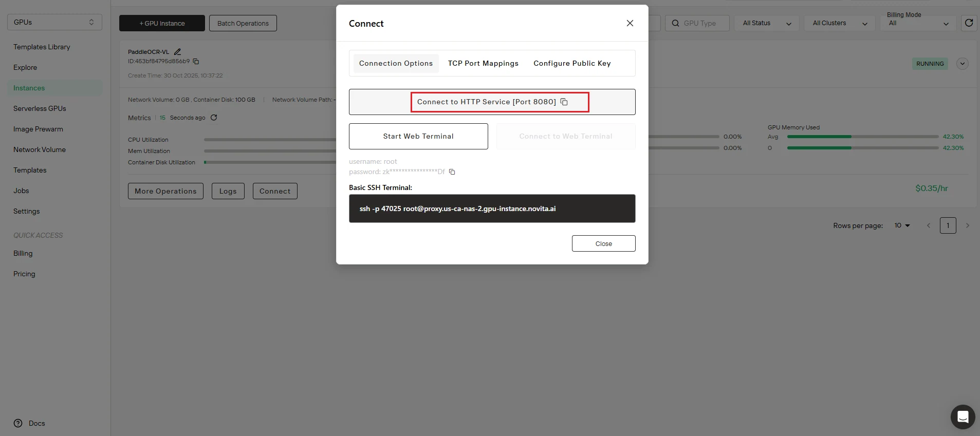980x436 pixels.
Task: Switch to the Configure Public Key tab
Action: click(x=572, y=63)
